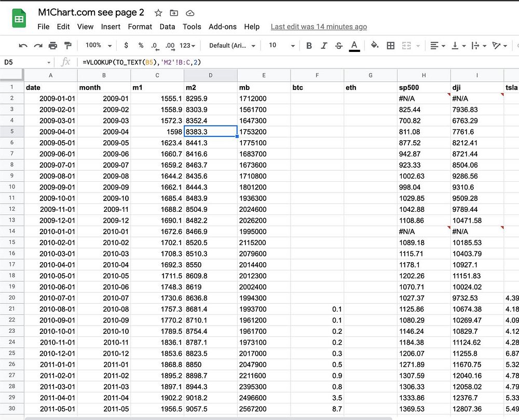Open the font size 10 dropdown
Viewport: 519px width, 420px height.
[281, 45]
